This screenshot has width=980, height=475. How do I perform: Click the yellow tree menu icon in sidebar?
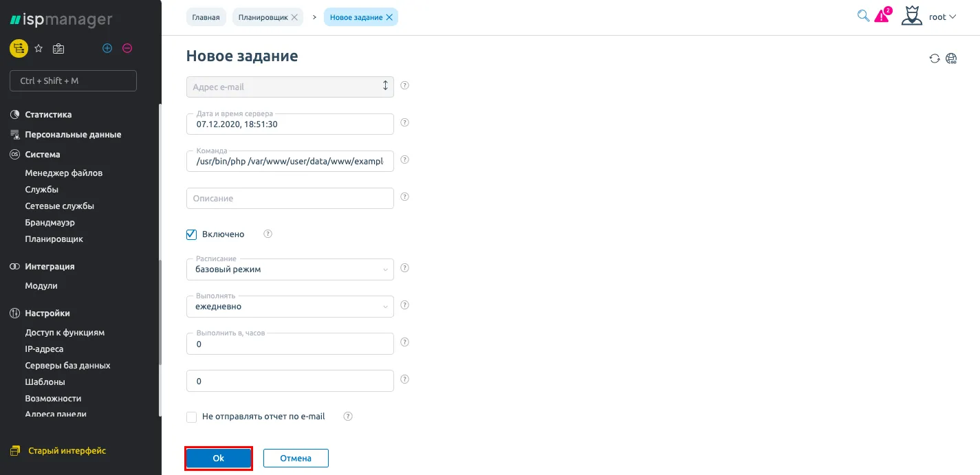tap(19, 48)
